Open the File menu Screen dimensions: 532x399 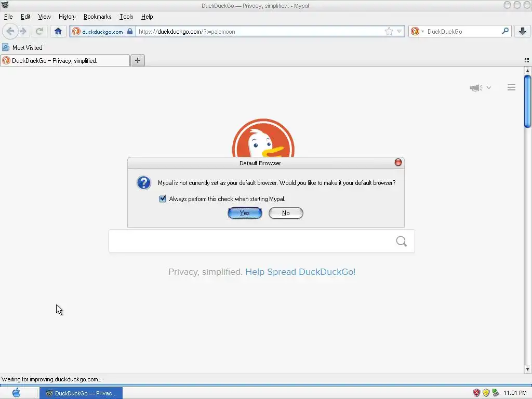coord(8,17)
